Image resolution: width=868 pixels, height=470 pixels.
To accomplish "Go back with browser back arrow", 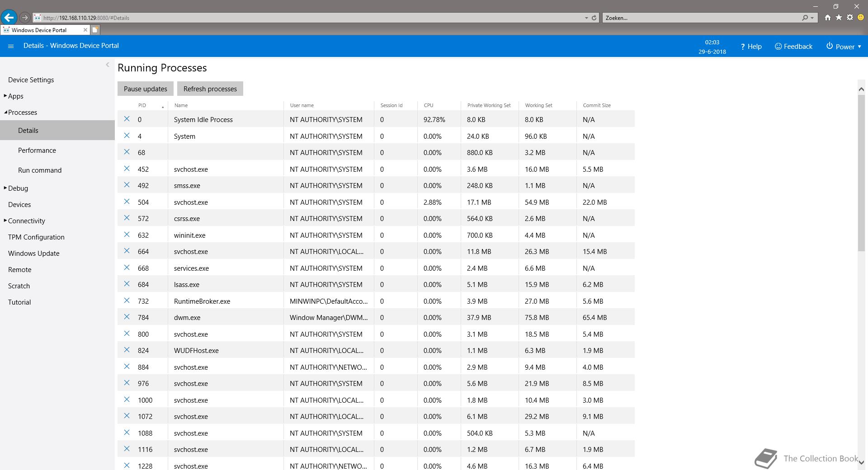I will tap(9, 18).
